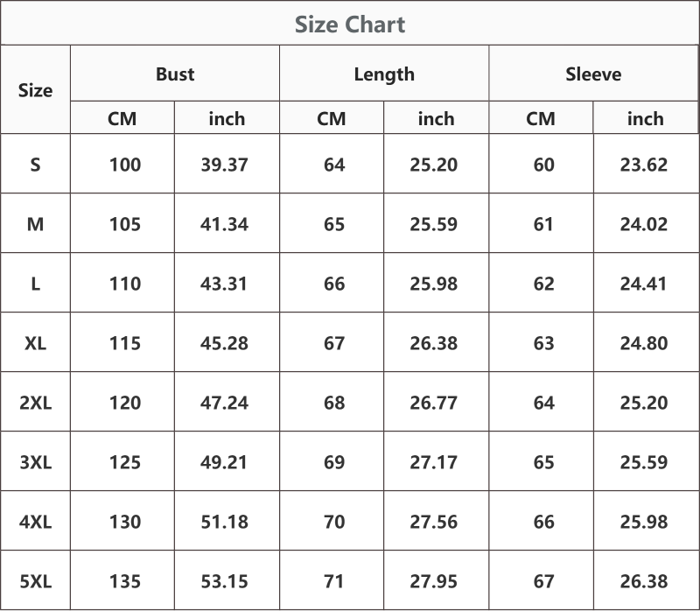Select the Length column header
The image size is (700, 611).
point(384,74)
